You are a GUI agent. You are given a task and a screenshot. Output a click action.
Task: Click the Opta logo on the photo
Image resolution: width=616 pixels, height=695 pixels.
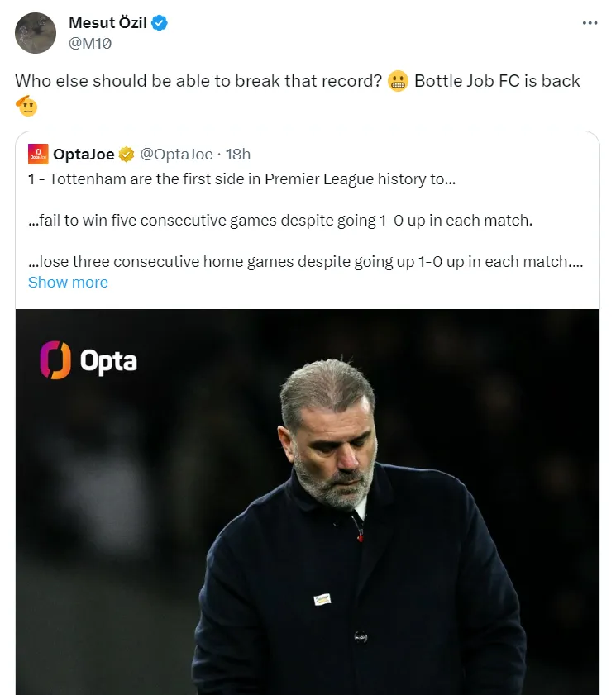click(88, 360)
